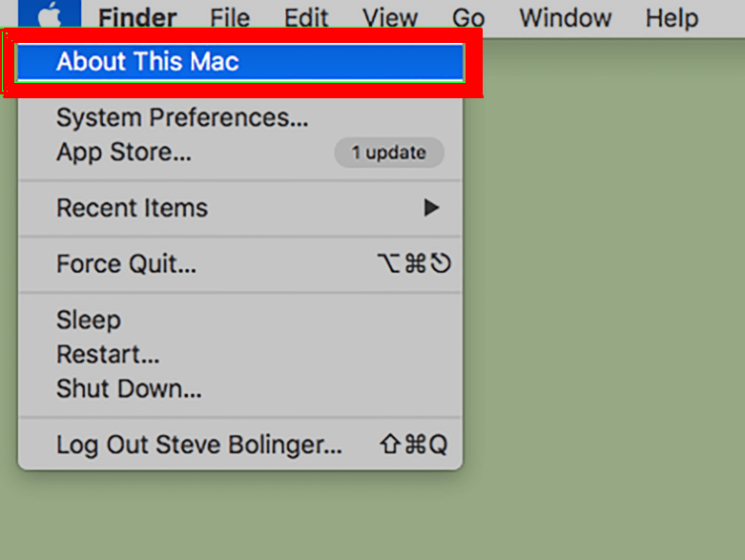745x560 pixels.
Task: Open the Go menu
Action: tap(468, 18)
